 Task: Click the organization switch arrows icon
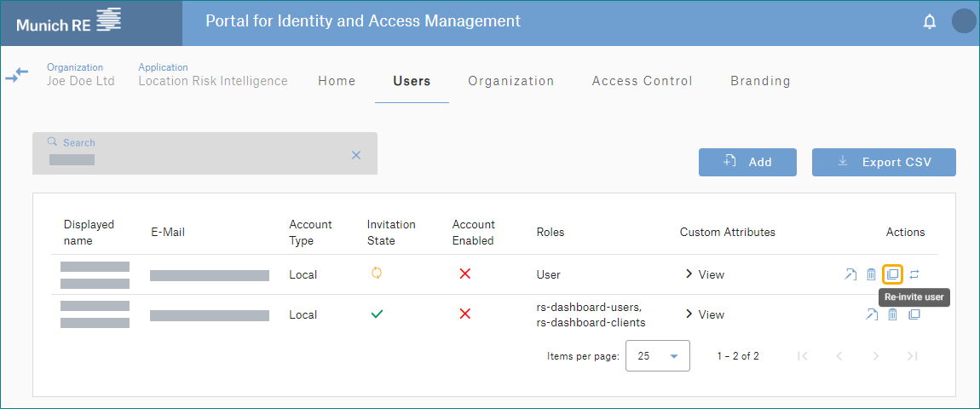pyautogui.click(x=17, y=76)
